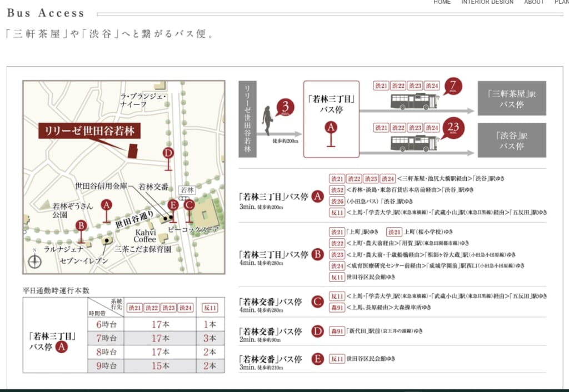Screen dimensions: 569x392
Task: Click the 渋23 badge in stop B rows
Action: point(337,254)
